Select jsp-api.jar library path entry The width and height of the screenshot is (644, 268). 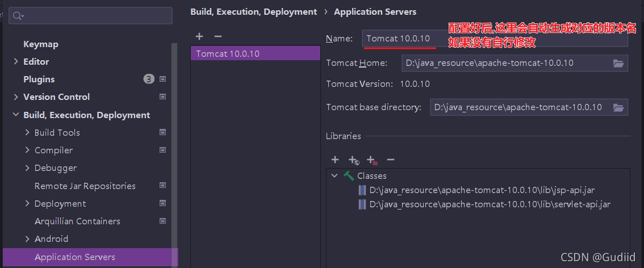pos(482,190)
